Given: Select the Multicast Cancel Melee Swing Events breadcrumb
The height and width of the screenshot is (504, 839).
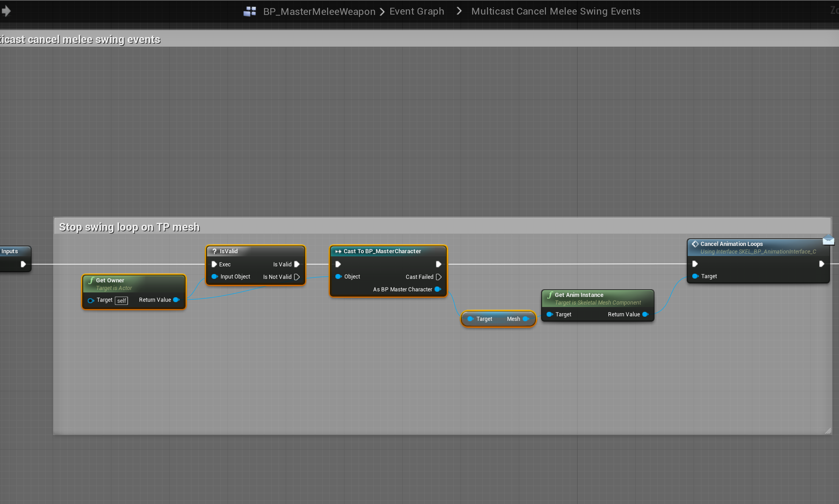Looking at the screenshot, I should pos(556,11).
